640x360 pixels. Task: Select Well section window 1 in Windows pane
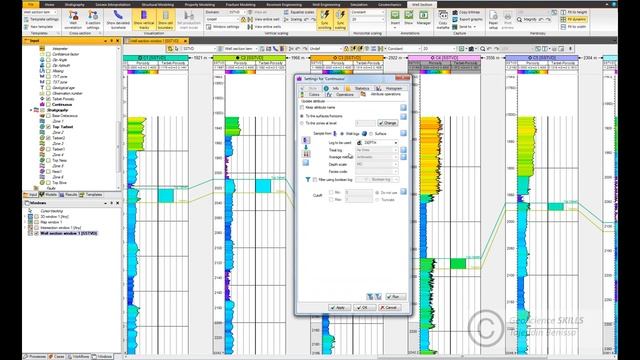(69, 233)
